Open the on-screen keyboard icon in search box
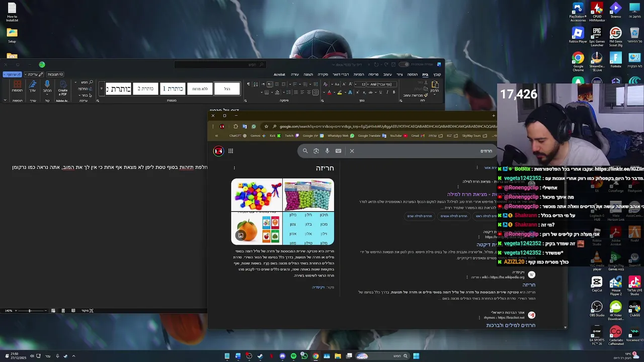 click(x=338, y=151)
